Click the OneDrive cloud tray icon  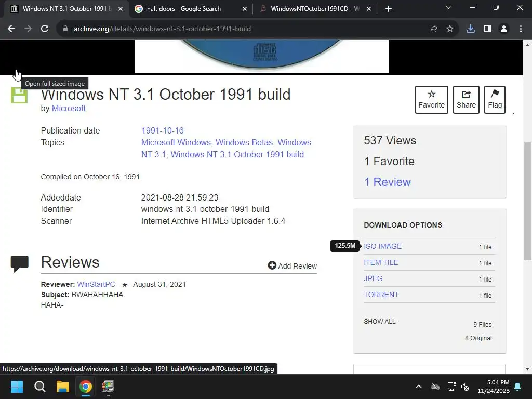(x=435, y=387)
